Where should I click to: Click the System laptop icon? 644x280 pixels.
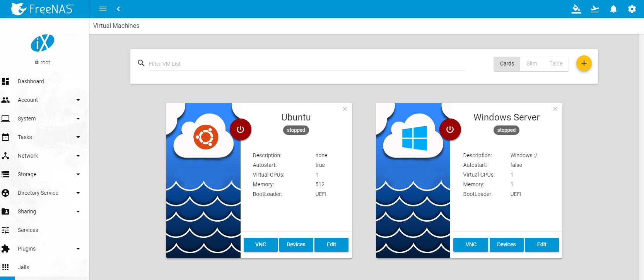(x=5, y=119)
